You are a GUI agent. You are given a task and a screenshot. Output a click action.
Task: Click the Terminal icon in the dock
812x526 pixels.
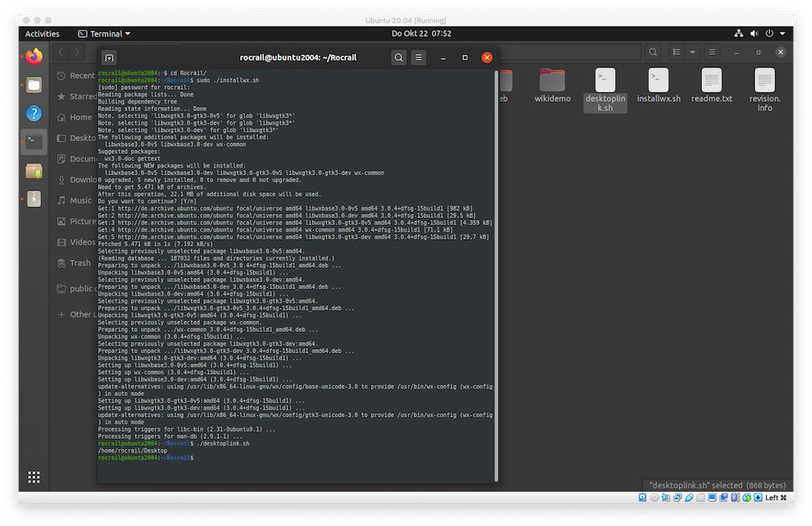pyautogui.click(x=33, y=141)
